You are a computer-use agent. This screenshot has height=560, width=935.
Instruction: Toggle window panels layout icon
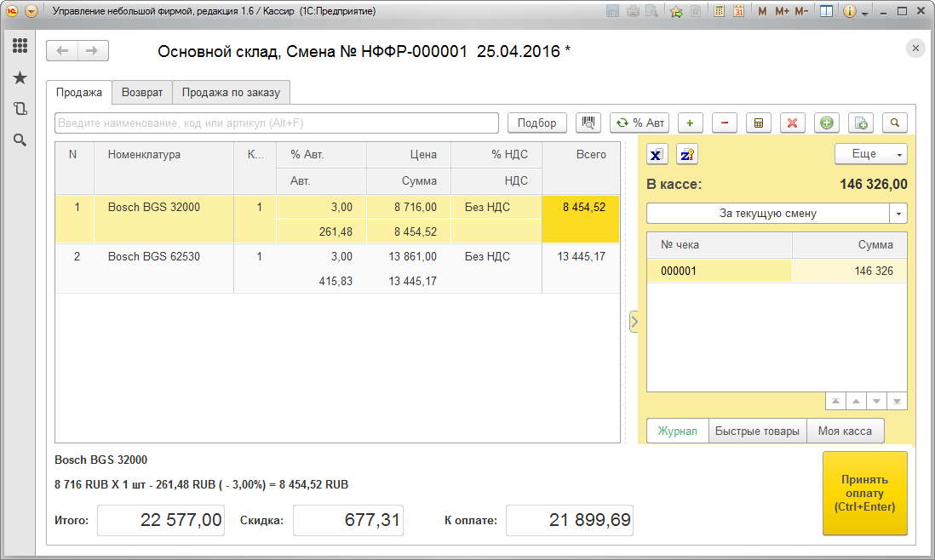[x=827, y=11]
